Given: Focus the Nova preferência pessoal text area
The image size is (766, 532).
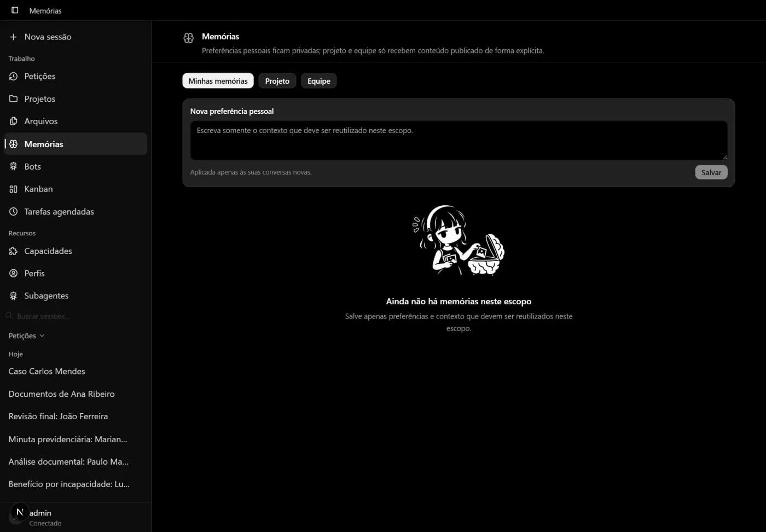Looking at the screenshot, I should [459, 141].
